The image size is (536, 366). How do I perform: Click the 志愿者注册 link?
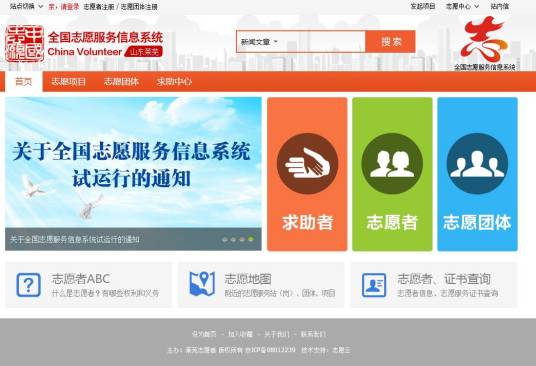99,6
